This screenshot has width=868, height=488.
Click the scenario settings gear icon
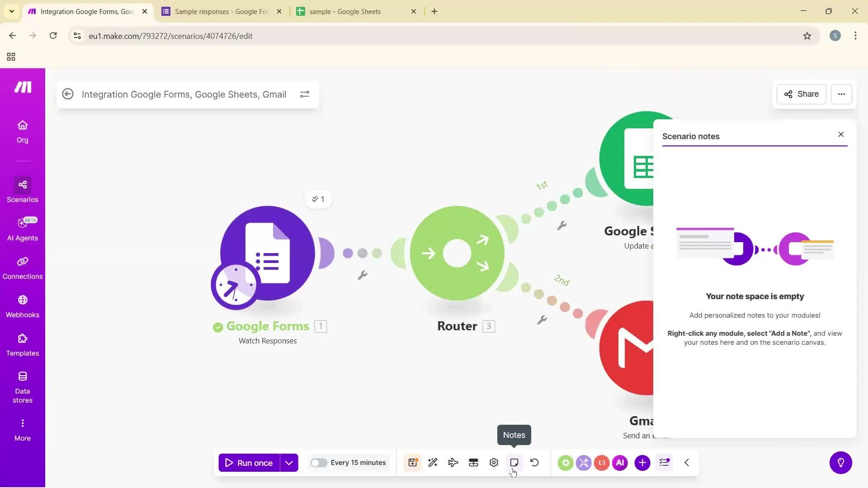coord(493,462)
